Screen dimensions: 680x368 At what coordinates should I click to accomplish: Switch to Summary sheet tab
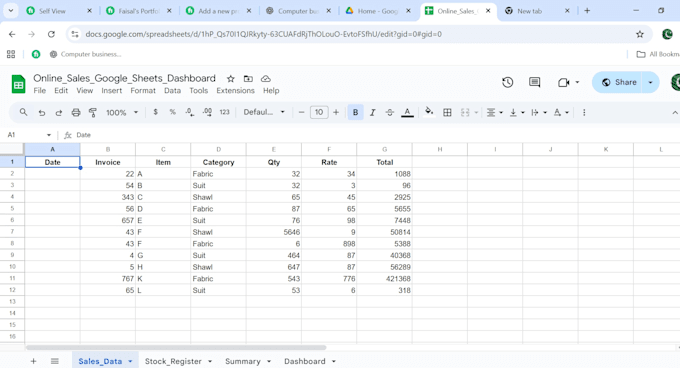[x=242, y=361]
